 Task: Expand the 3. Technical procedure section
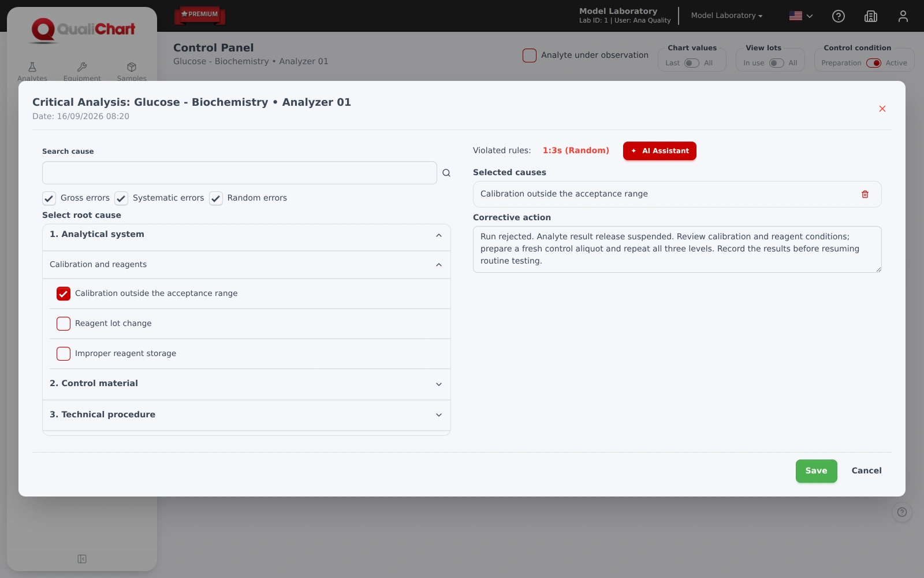point(247,415)
